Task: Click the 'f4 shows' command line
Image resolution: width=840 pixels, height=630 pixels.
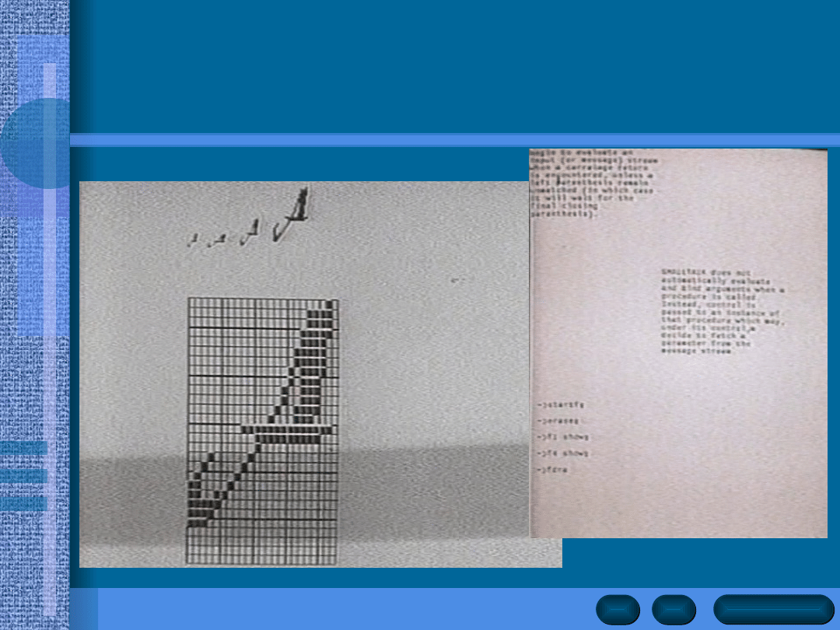Action: pos(564,453)
